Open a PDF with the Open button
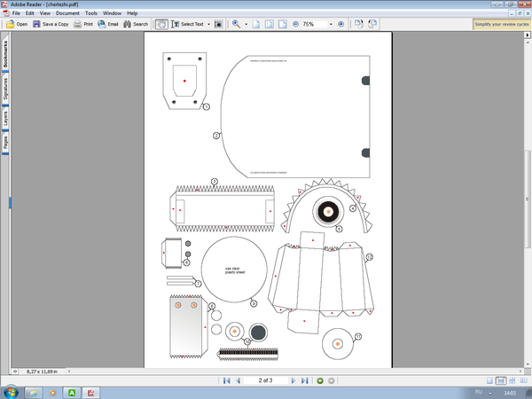 pyautogui.click(x=17, y=24)
